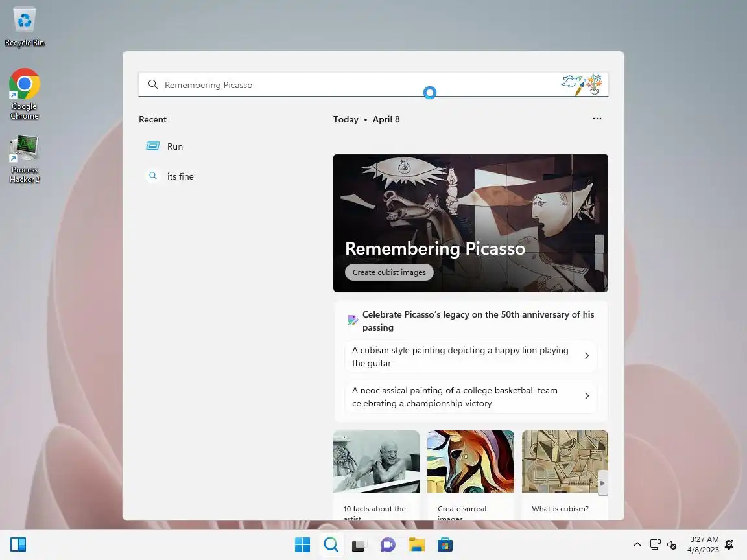Viewport: 747px width, 560px height.
Task: Open the notifications bell icon
Action: pos(729,544)
